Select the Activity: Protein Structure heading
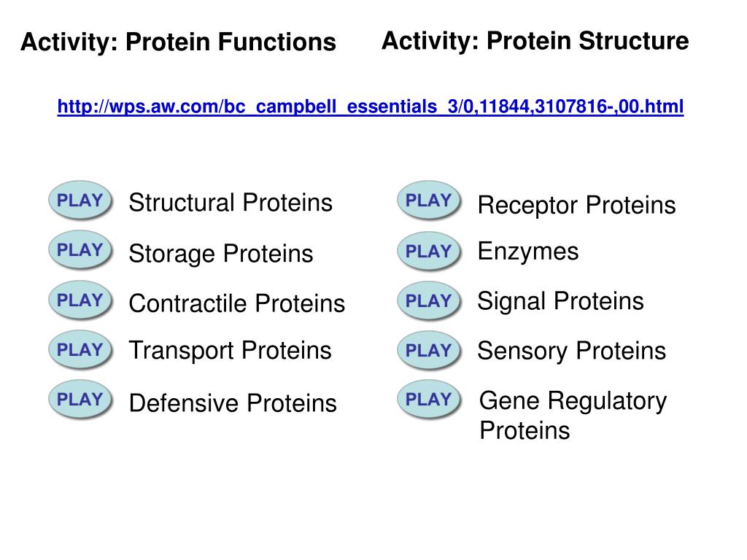Viewport: 747px width, 560px height. [x=535, y=41]
